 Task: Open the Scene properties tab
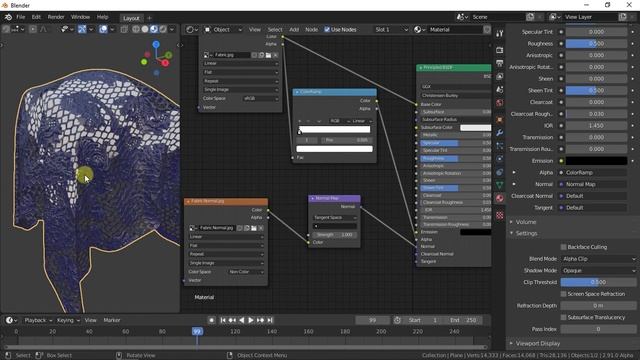tap(500, 89)
